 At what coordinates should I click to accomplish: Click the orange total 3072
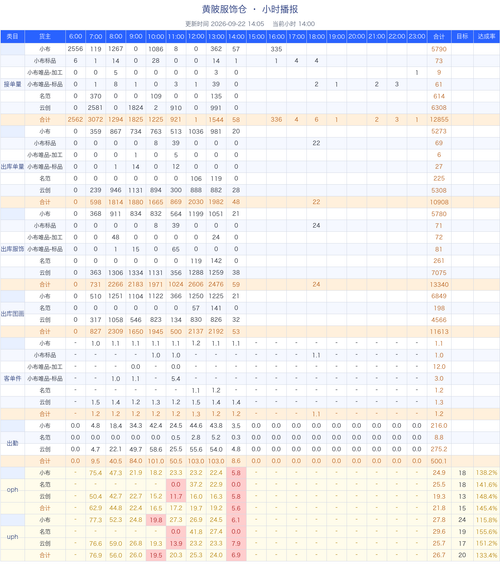click(x=95, y=120)
